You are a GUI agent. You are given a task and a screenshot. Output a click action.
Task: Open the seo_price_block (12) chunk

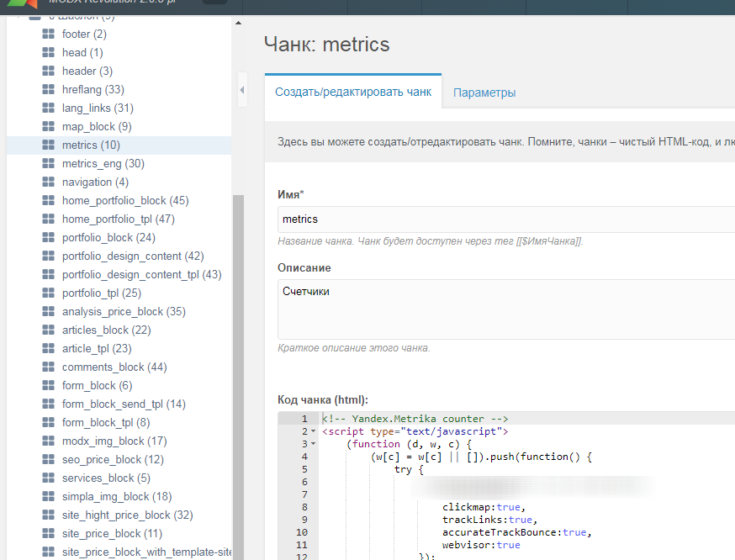pyautogui.click(x=113, y=460)
